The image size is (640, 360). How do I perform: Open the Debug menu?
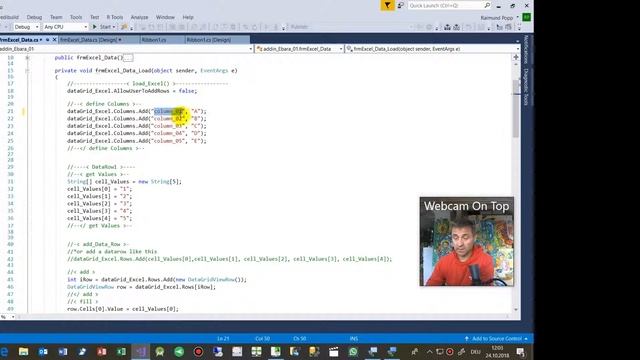(x=34, y=17)
